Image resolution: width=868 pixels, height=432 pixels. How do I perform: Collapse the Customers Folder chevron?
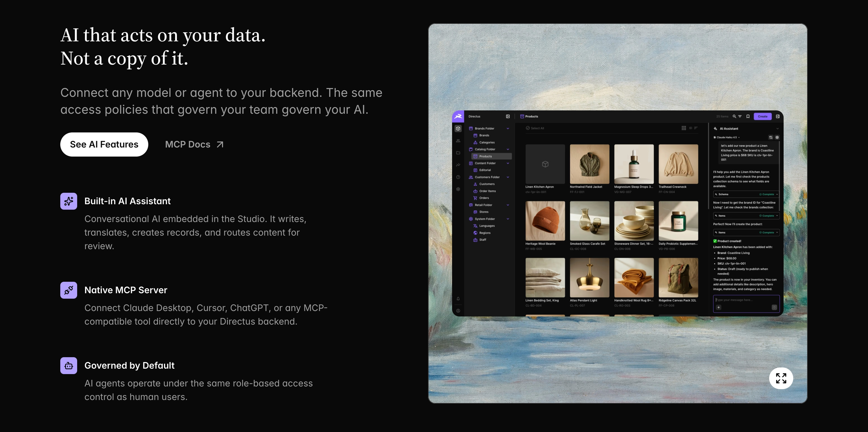click(508, 177)
